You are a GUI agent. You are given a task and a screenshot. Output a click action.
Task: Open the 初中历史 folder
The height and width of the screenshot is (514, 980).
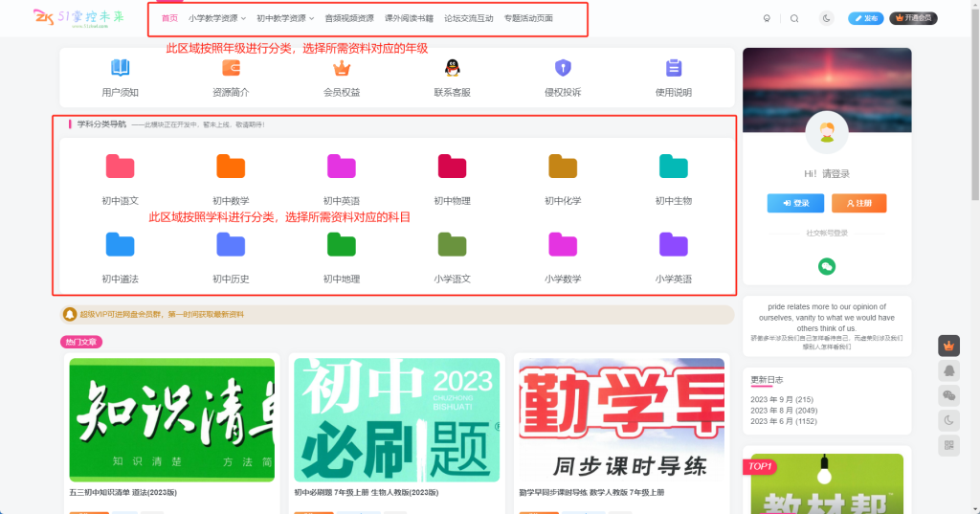click(x=231, y=244)
